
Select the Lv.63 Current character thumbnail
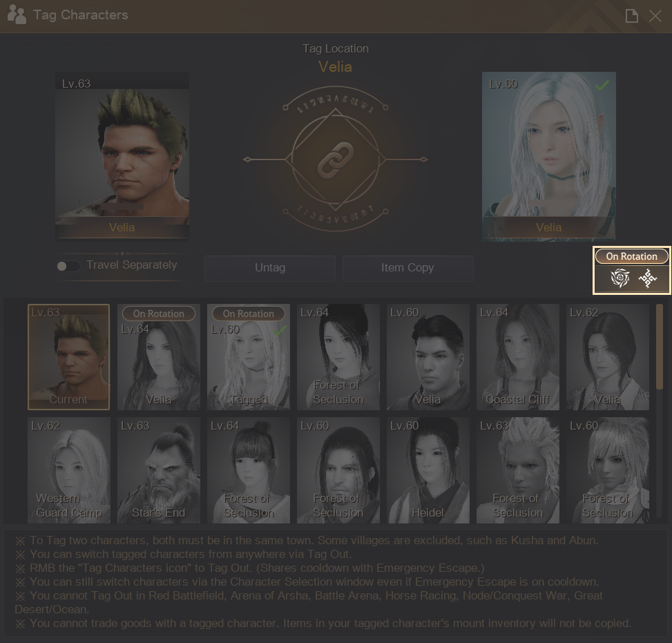(x=68, y=357)
